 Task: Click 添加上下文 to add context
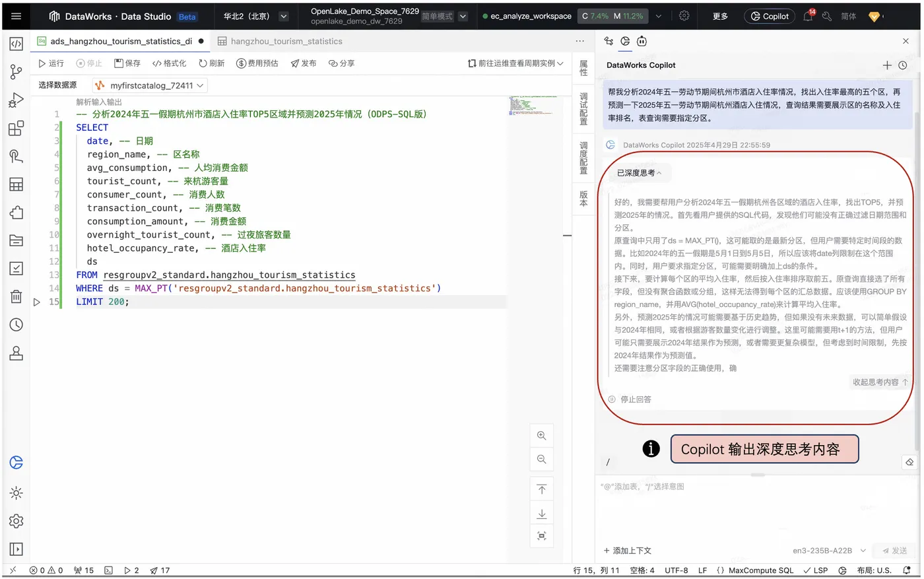pos(627,551)
